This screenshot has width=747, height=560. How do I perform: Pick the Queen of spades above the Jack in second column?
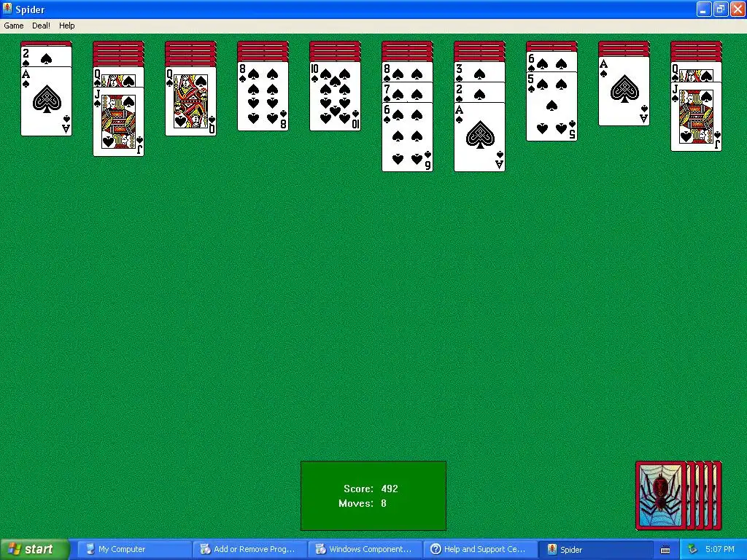click(119, 77)
